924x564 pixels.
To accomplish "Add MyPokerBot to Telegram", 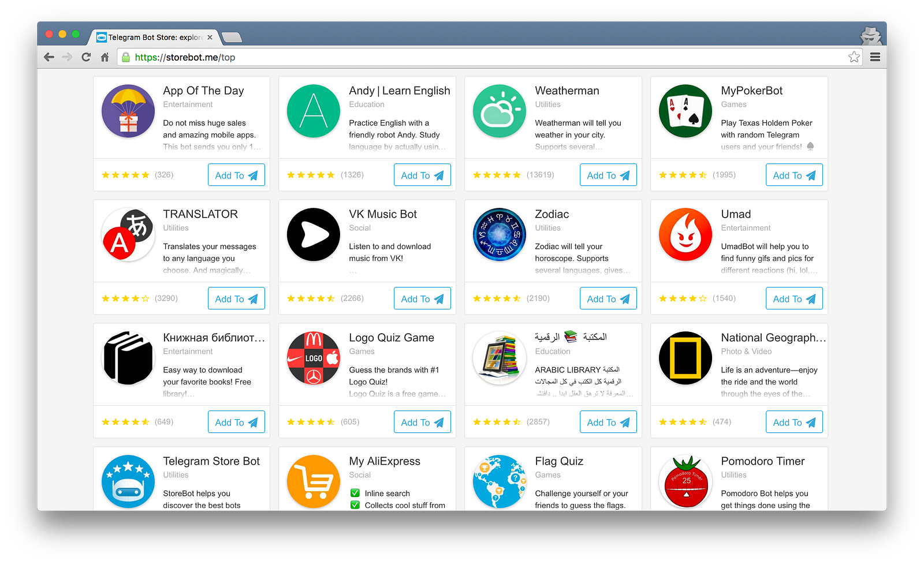I will tap(794, 175).
